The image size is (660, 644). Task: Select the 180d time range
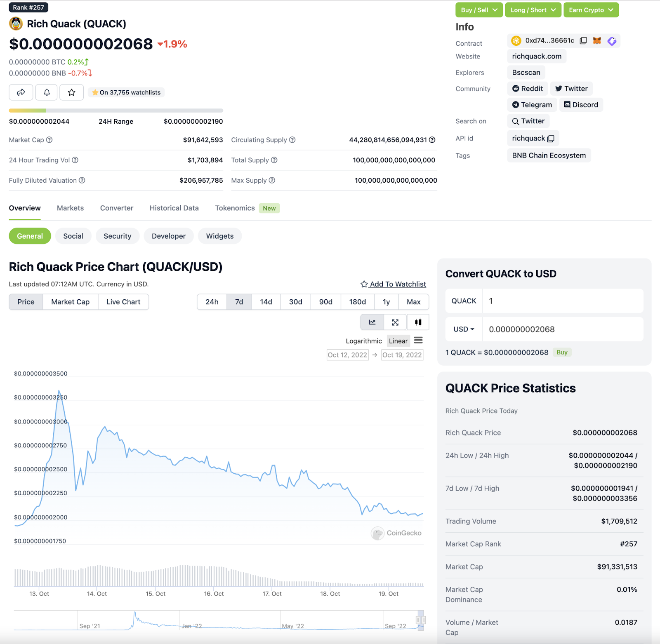point(358,302)
